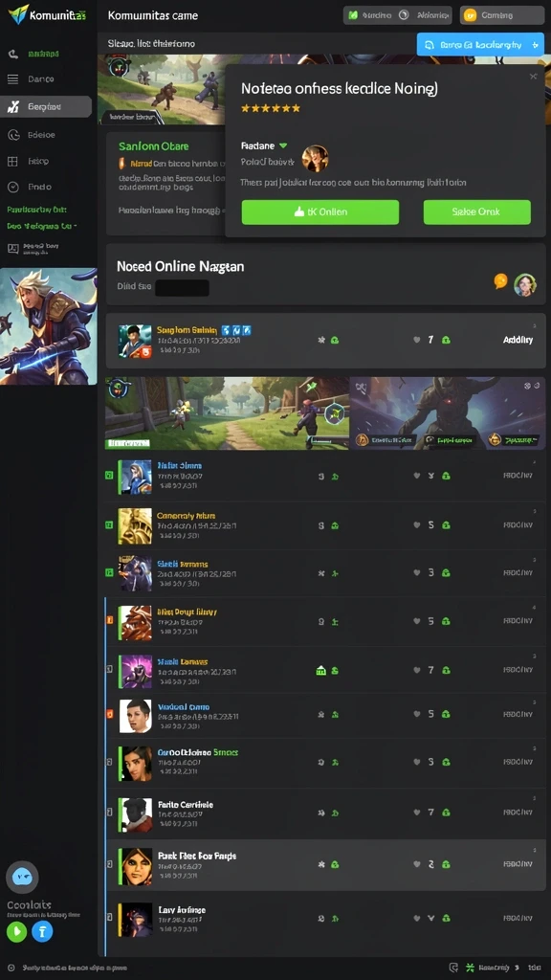Screen dimensions: 551x980
Task: Click the circular clock icon in the top header
Action: click(404, 15)
